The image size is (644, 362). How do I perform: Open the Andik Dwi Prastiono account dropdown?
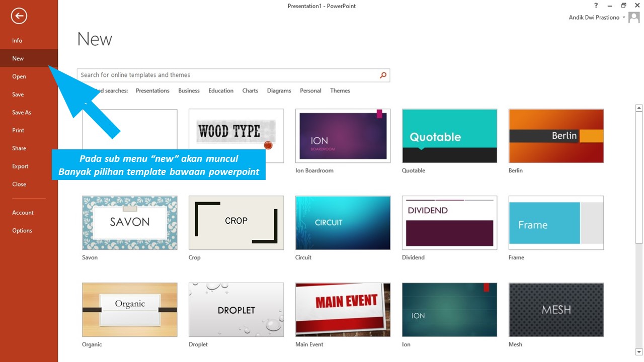coord(597,17)
